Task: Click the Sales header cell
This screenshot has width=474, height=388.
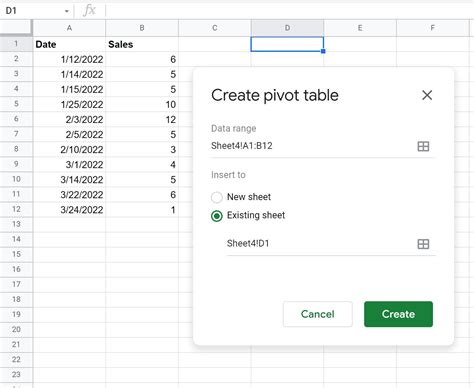Action: pos(142,44)
